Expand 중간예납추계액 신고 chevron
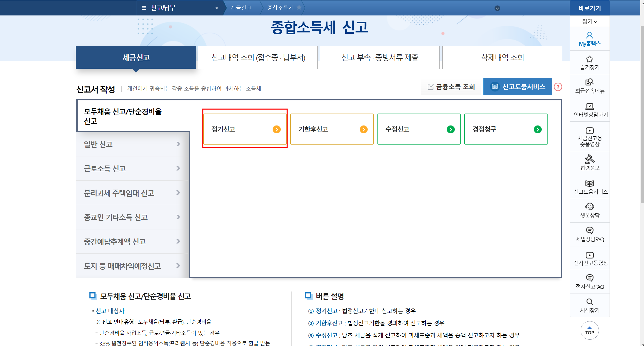Viewport: 644px width, 346px height. (x=178, y=241)
